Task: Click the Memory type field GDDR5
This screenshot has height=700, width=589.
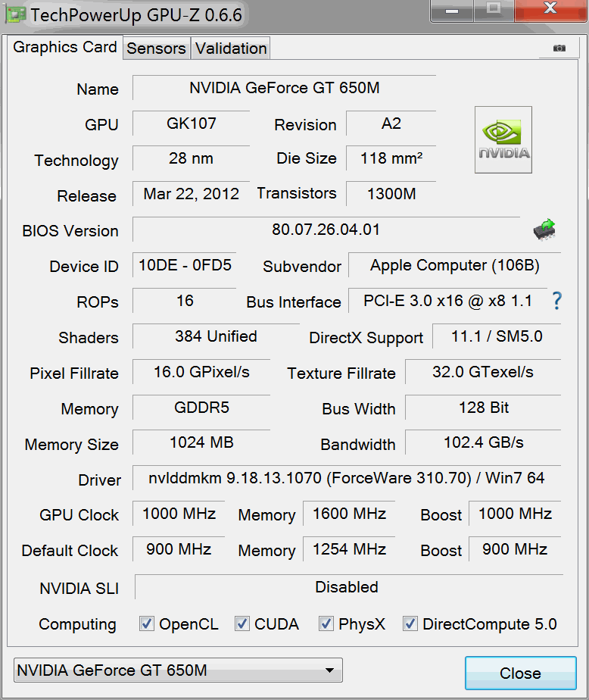Action: pyautogui.click(x=201, y=407)
